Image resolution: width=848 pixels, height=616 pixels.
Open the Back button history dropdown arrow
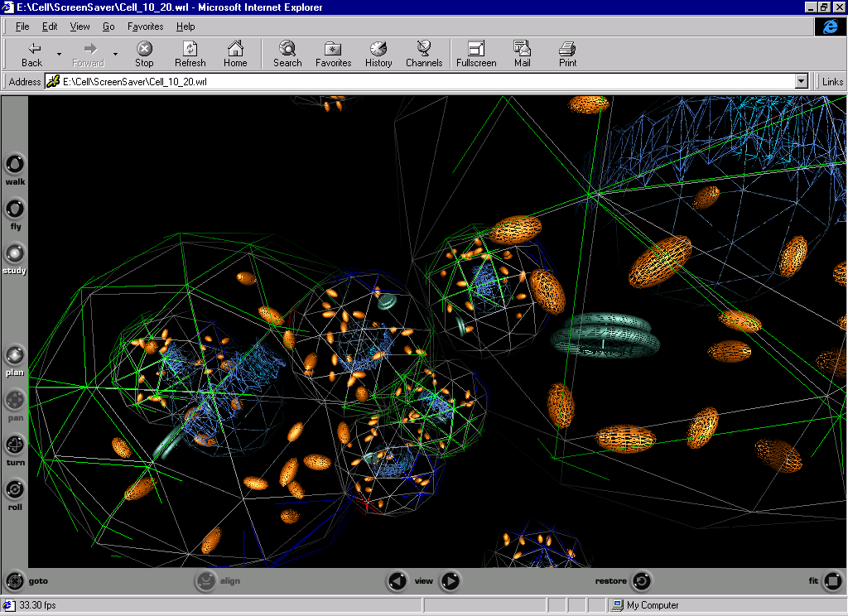(59, 55)
